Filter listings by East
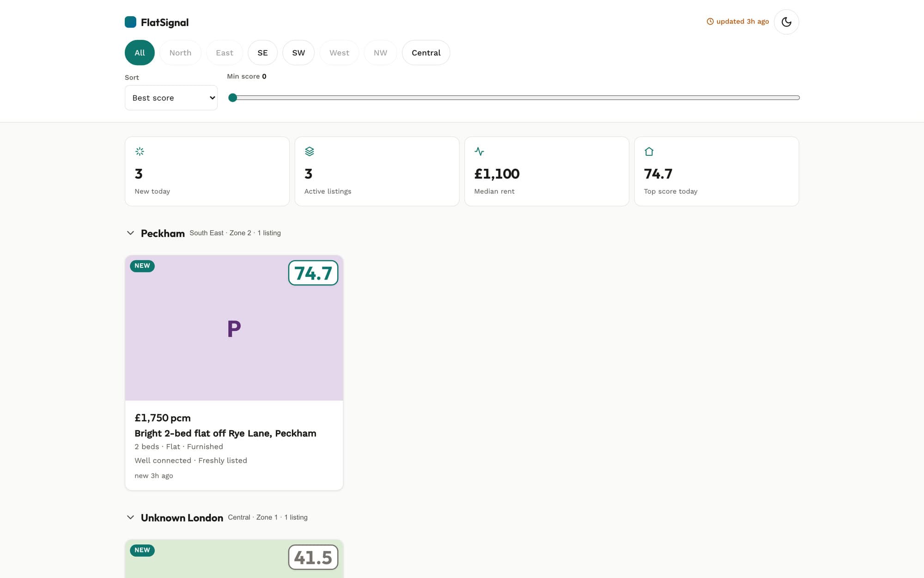The height and width of the screenshot is (578, 924). (225, 53)
